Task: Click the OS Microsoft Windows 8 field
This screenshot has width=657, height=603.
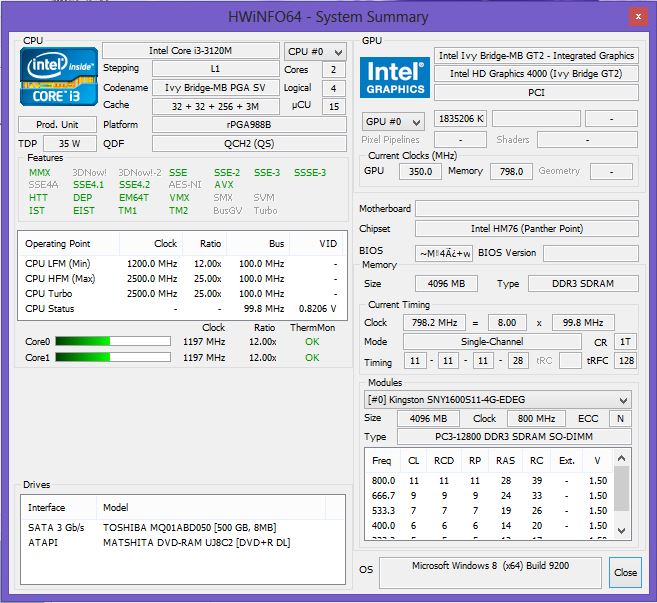Action: tap(490, 572)
